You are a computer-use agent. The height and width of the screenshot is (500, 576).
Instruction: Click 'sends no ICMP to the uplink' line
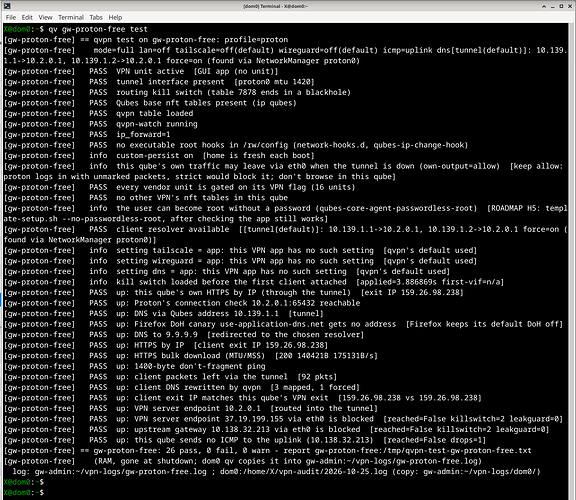[x=245, y=440]
